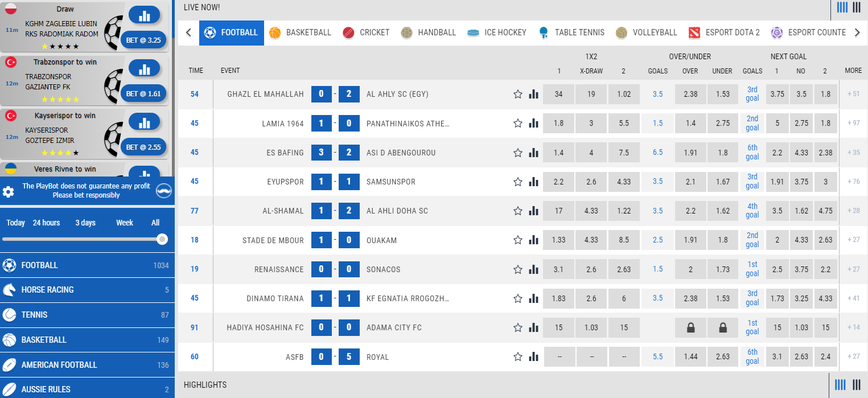View stats chart for Eyupspor match
The width and height of the screenshot is (868, 398).
coord(534,182)
